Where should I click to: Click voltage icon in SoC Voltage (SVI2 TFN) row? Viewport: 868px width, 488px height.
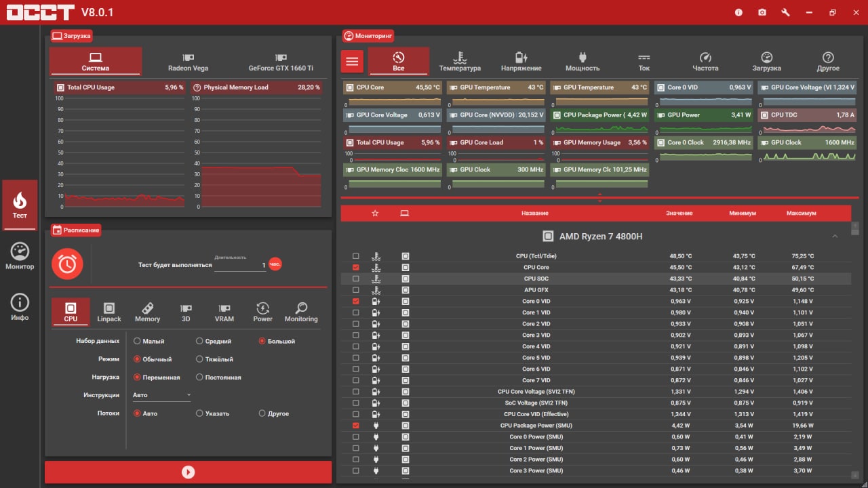coord(376,403)
